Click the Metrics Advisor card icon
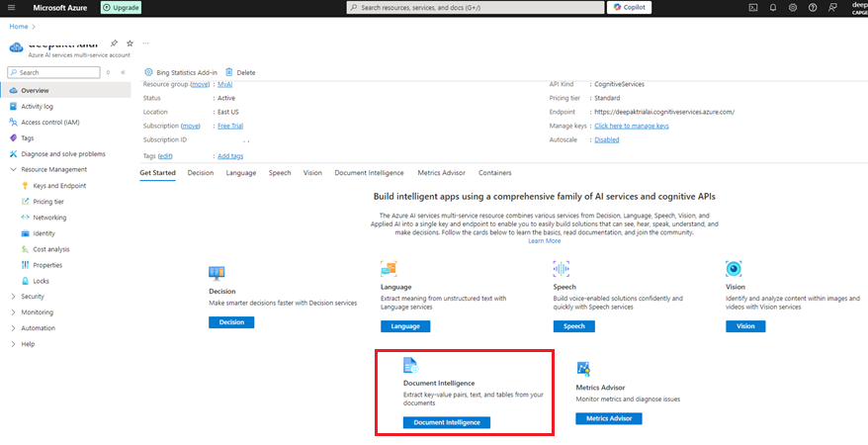The image size is (868, 445). (583, 368)
